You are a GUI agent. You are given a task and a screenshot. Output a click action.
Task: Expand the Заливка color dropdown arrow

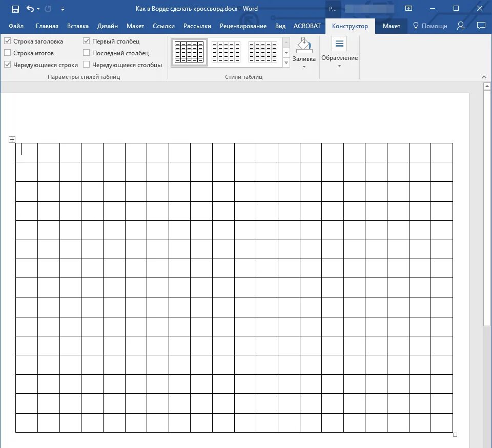304,67
